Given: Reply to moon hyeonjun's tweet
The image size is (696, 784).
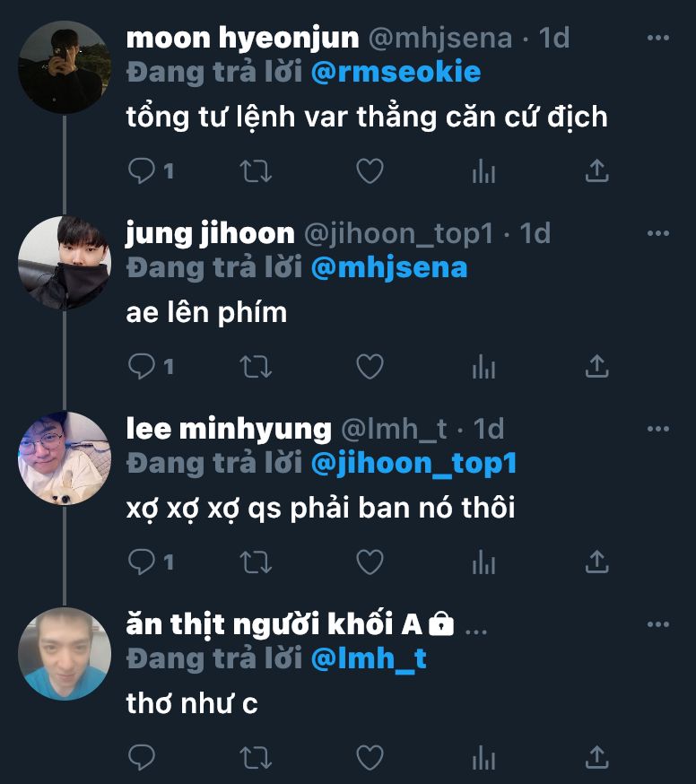Looking at the screenshot, I should pyautogui.click(x=142, y=170).
